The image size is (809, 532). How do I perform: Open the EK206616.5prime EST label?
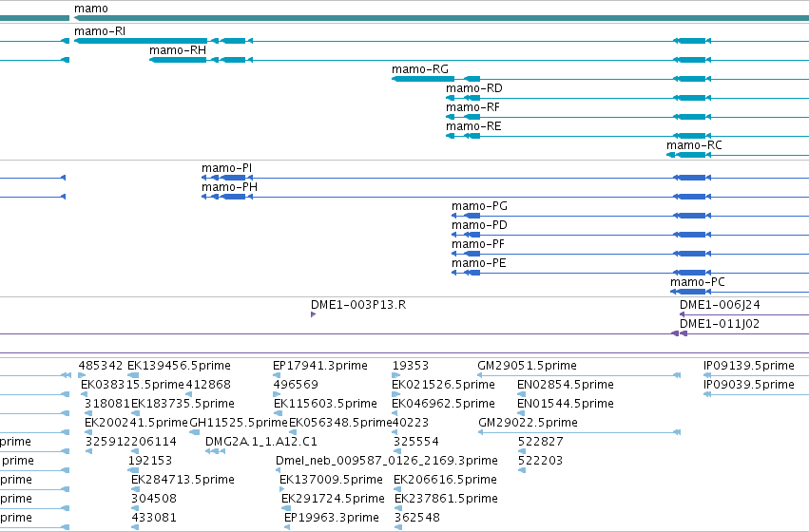(445, 481)
